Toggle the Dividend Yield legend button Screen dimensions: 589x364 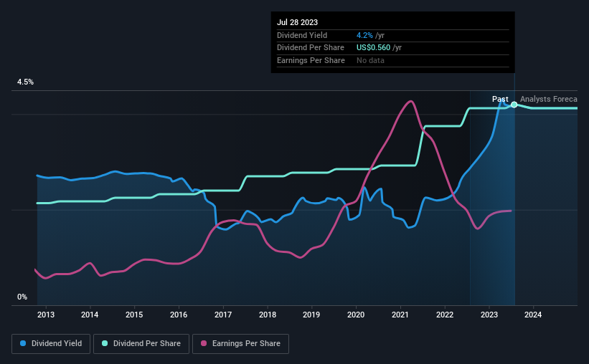point(51,344)
